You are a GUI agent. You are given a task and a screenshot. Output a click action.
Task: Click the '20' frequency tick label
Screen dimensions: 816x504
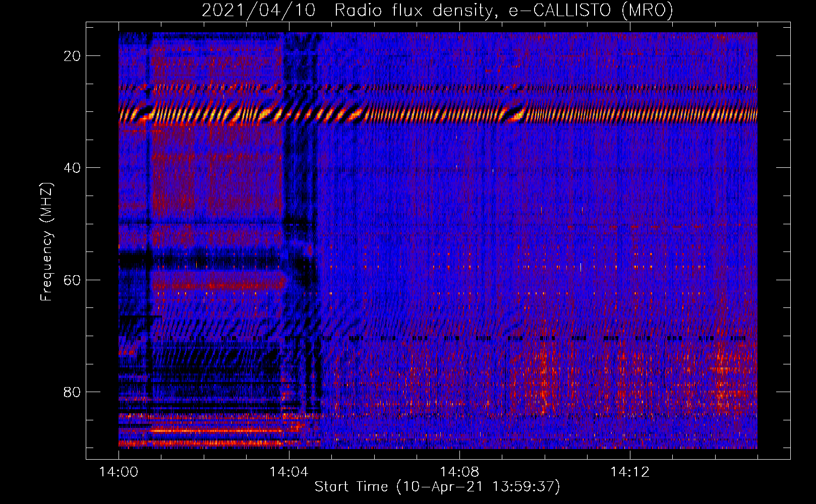[x=72, y=56]
